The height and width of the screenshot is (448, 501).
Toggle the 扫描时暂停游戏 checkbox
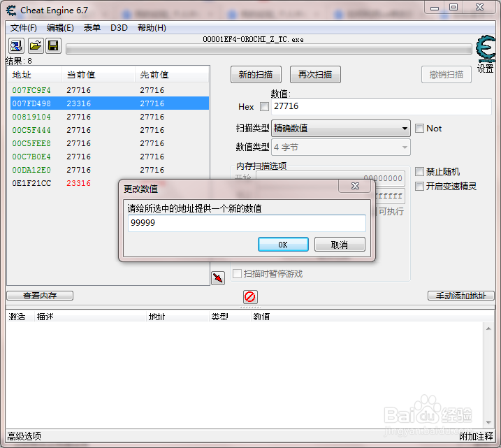(x=237, y=274)
